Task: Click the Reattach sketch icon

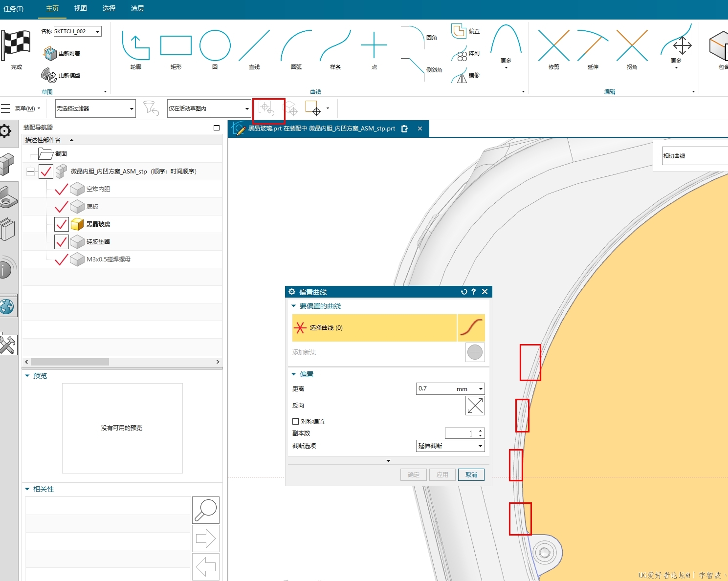Action: point(50,53)
